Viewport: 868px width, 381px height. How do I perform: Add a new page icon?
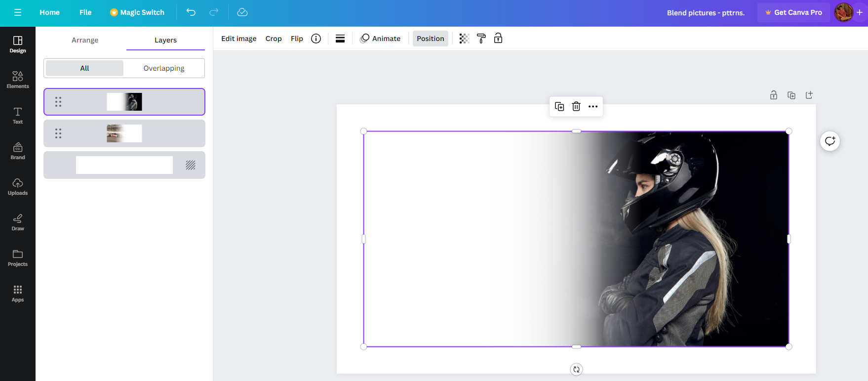(809, 95)
